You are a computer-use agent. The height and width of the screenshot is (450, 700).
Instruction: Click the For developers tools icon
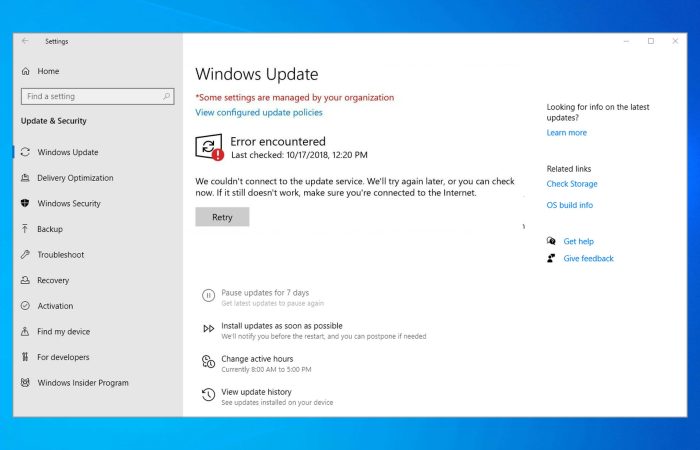pos(25,357)
